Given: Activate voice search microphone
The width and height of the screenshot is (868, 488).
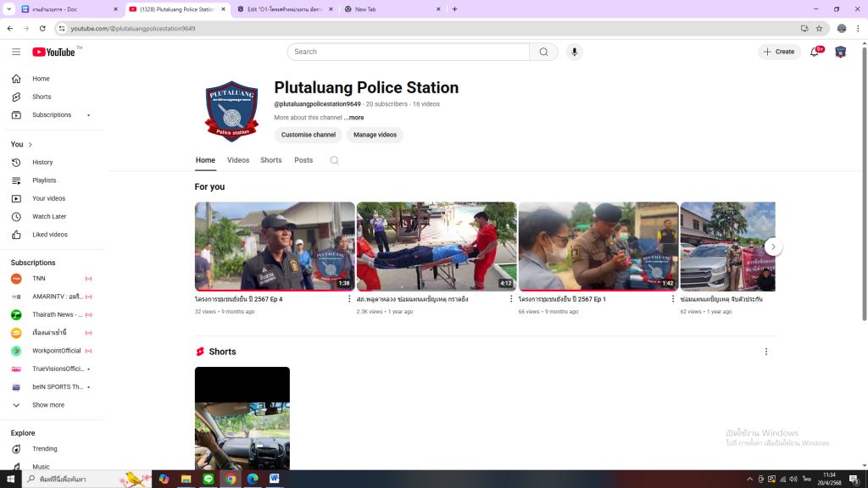Looking at the screenshot, I should (574, 52).
